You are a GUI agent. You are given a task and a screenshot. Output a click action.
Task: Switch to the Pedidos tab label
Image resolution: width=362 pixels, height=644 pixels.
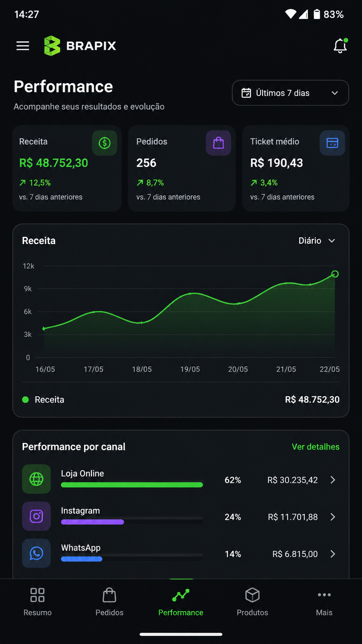click(x=109, y=612)
